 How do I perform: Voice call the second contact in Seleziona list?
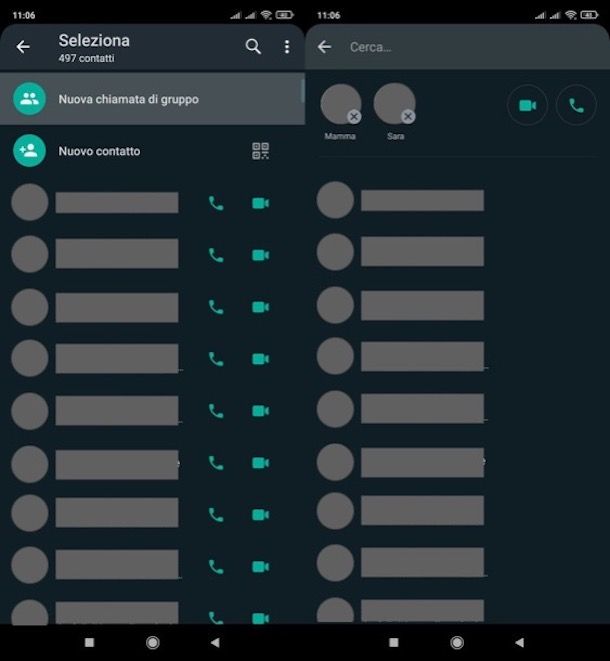click(x=216, y=255)
